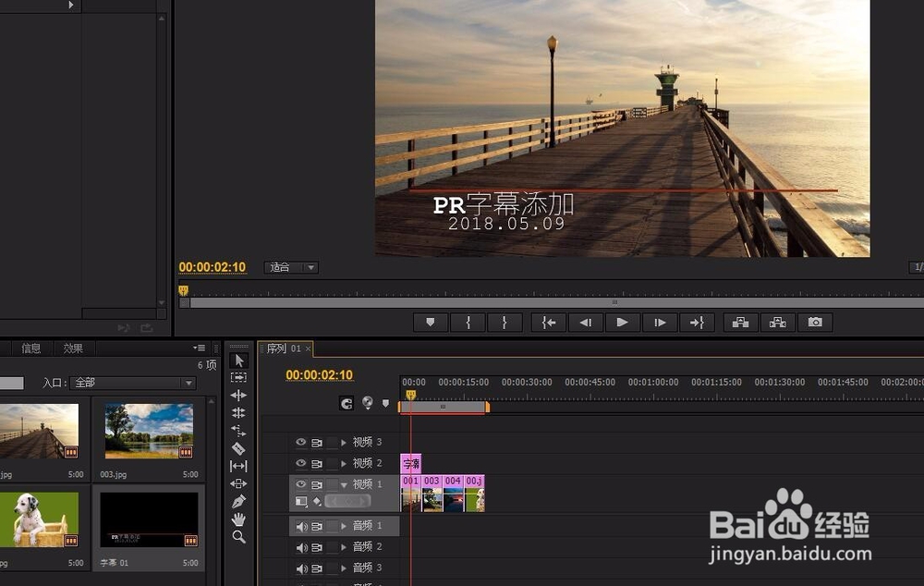Image resolution: width=924 pixels, height=586 pixels.
Task: Click the timeline playhead on ruler
Action: coord(411,395)
